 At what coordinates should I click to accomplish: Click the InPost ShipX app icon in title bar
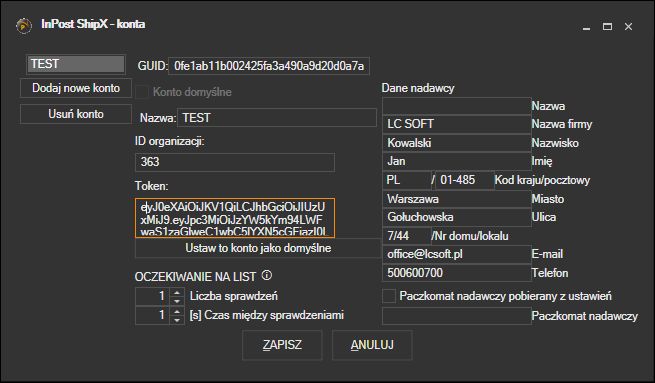tap(24, 26)
